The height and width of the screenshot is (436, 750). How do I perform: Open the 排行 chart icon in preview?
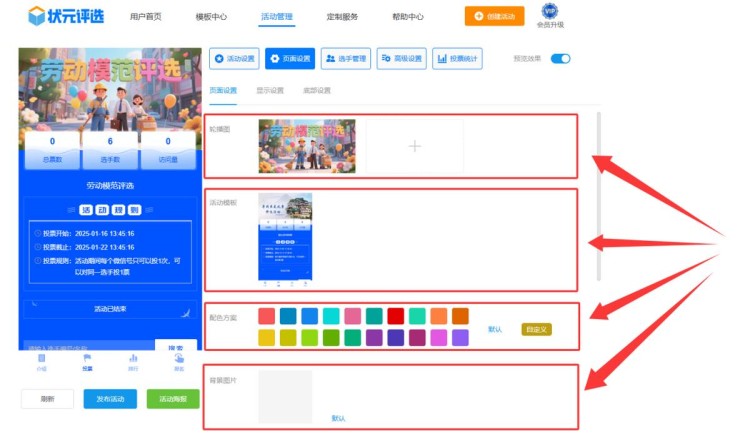tap(133, 359)
